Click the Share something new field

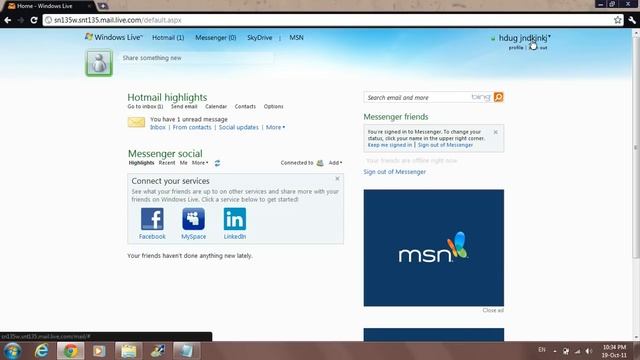point(197,58)
